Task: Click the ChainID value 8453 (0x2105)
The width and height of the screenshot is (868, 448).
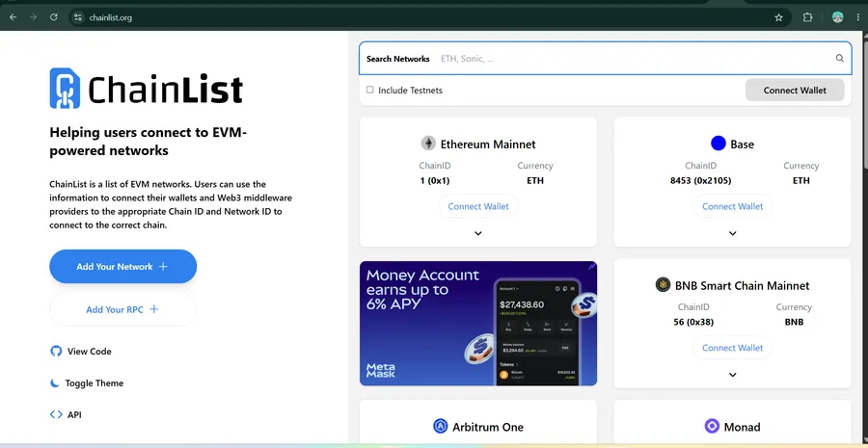Action: 700,181
